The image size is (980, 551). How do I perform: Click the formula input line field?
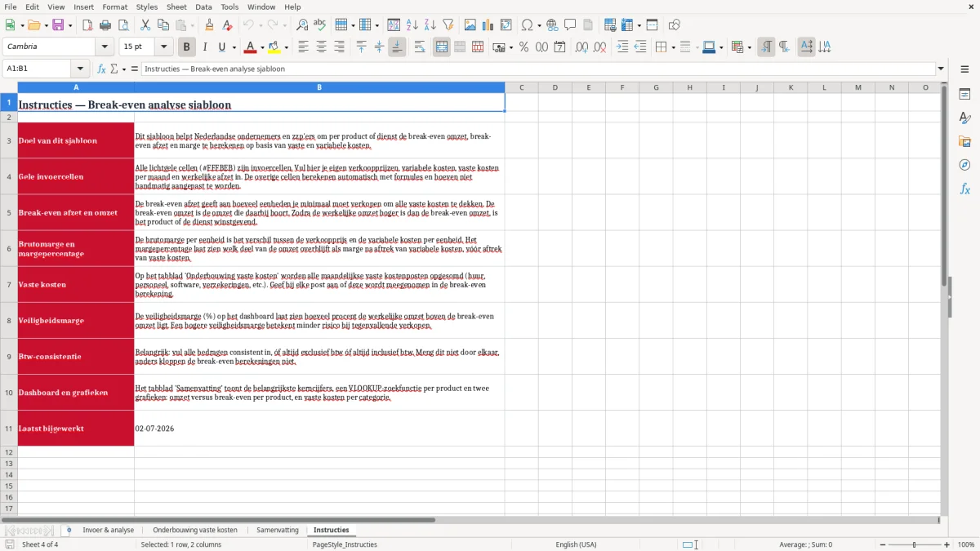538,69
